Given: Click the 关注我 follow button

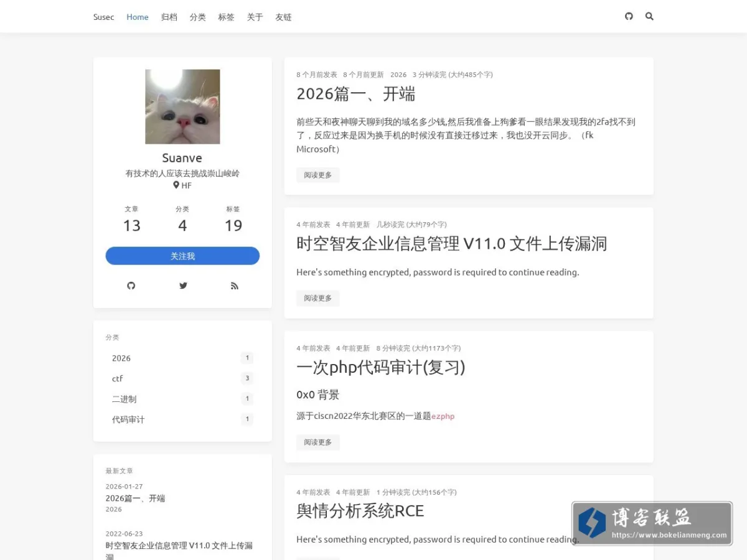Looking at the screenshot, I should [182, 256].
